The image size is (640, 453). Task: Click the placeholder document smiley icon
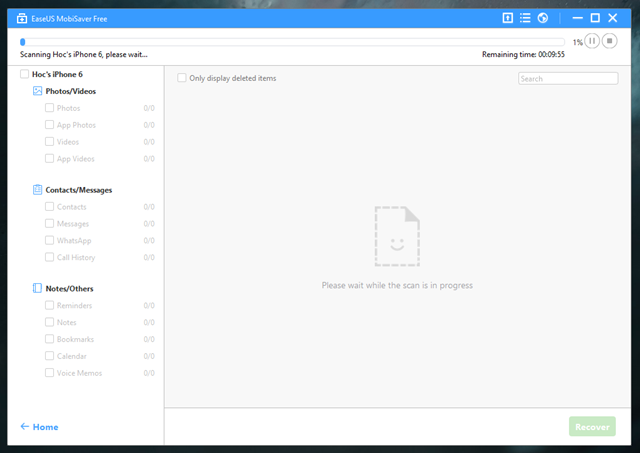coord(397,237)
